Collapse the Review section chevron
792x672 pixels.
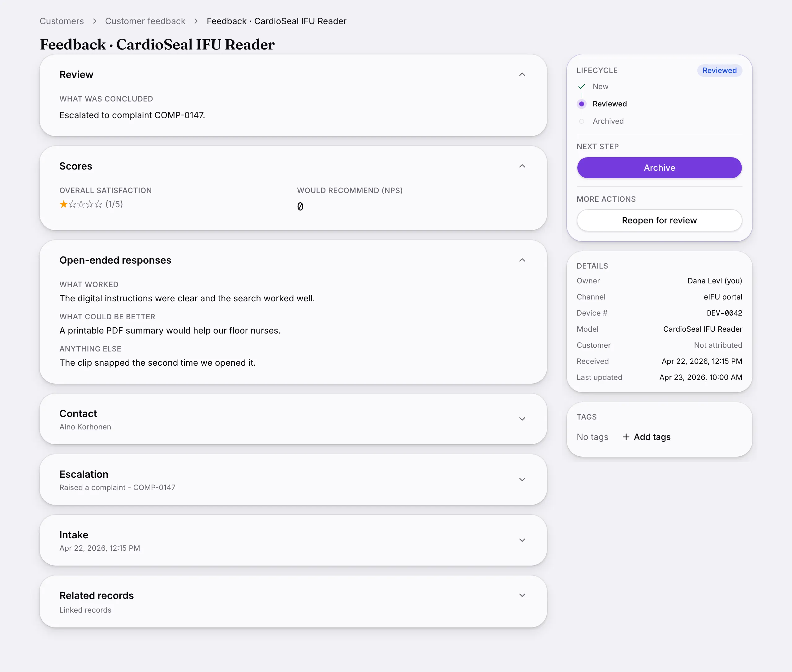pyautogui.click(x=522, y=75)
